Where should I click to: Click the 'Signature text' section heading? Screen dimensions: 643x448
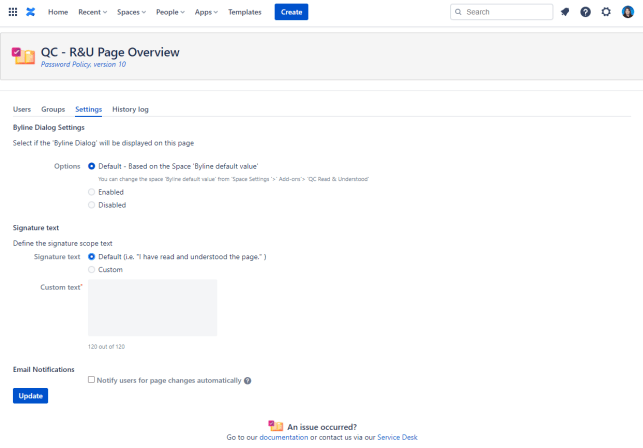[x=36, y=228]
